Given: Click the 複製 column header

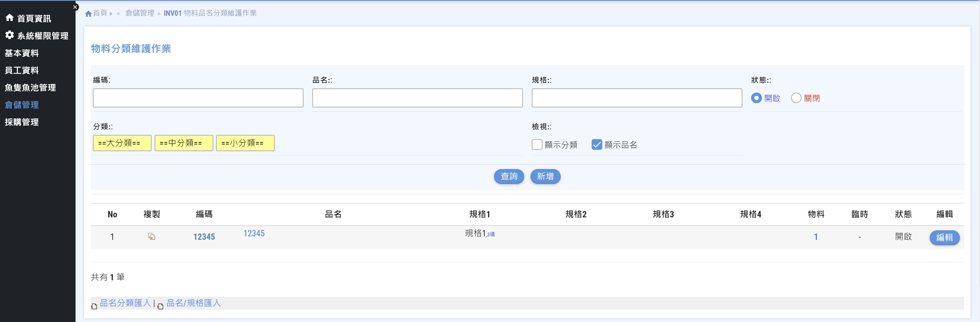Looking at the screenshot, I should (x=151, y=214).
